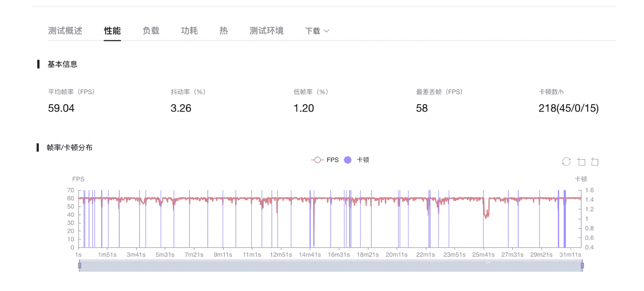Open the 测试概述 tab
Image resolution: width=644 pixels, height=291 pixels.
[65, 31]
